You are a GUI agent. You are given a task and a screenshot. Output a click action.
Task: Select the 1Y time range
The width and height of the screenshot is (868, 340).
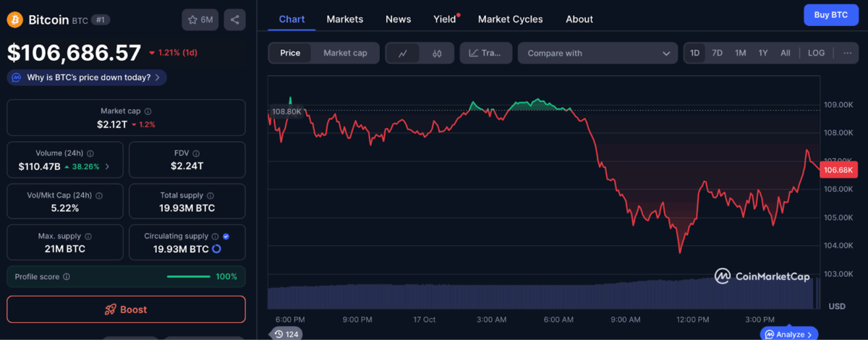(763, 53)
